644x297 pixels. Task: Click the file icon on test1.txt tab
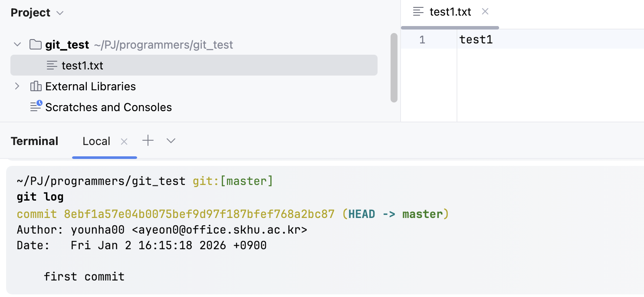[418, 12]
